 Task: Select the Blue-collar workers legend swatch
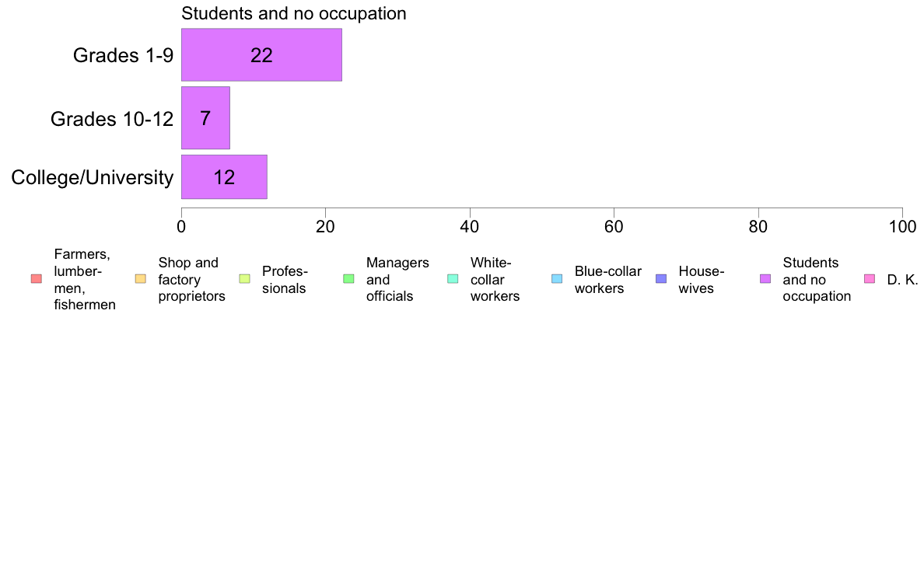(x=557, y=279)
